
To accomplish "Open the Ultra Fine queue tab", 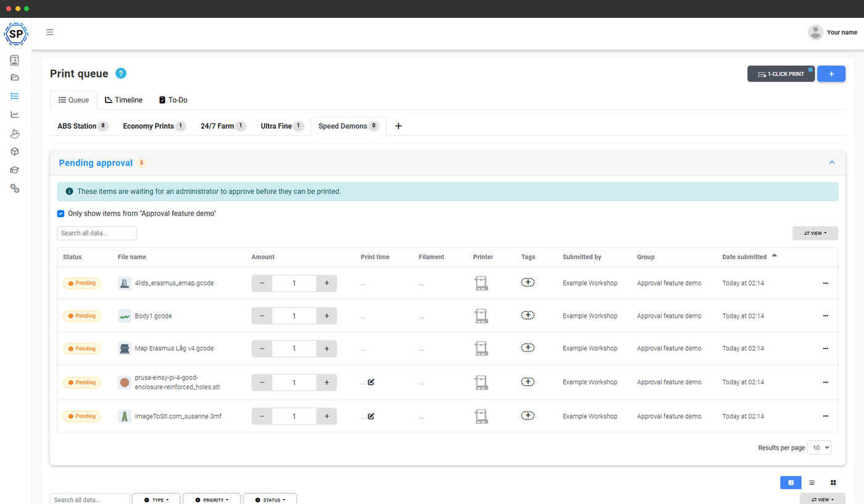I will [x=281, y=126].
